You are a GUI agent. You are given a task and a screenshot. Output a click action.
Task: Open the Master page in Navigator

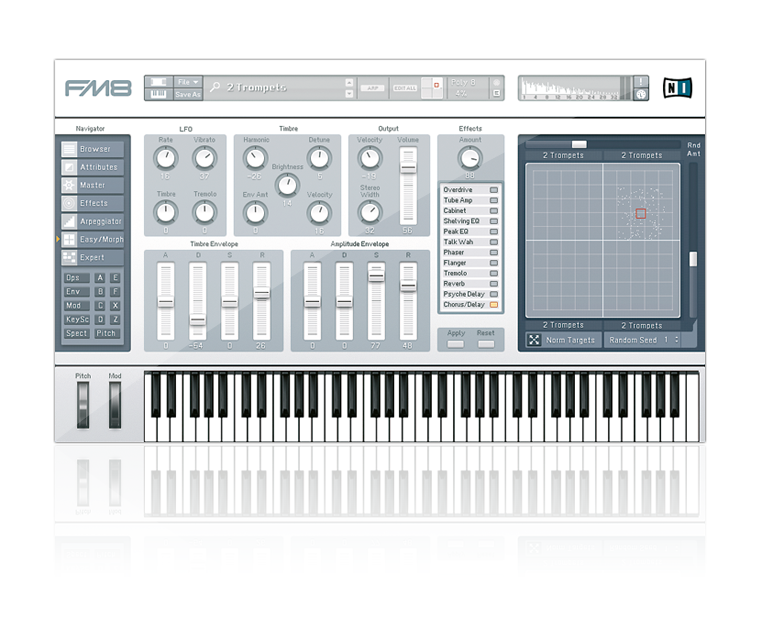click(x=92, y=185)
